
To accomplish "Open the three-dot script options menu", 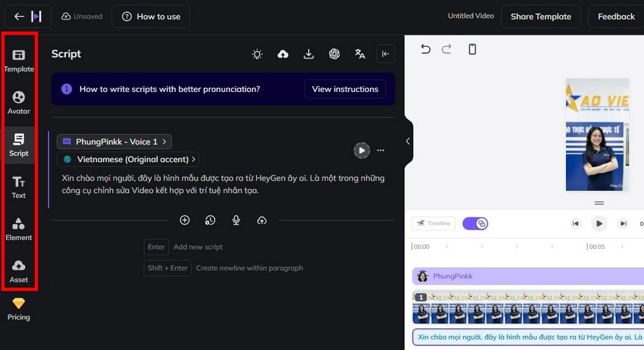I will coord(381,150).
